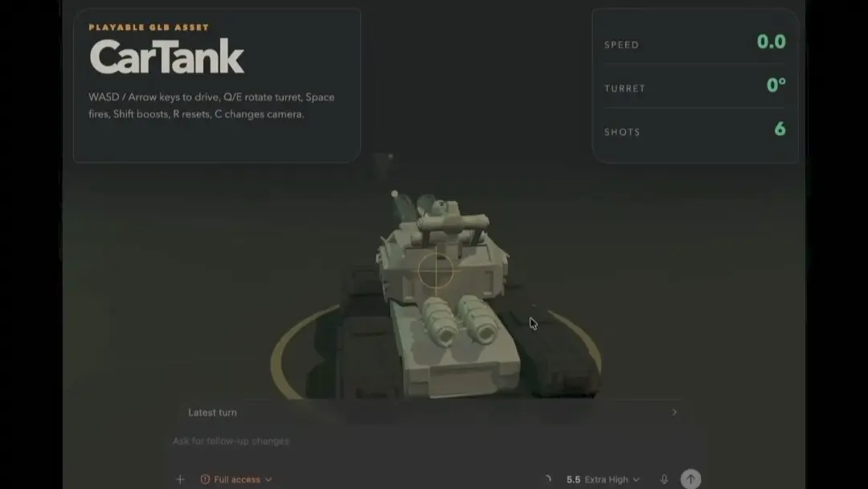Viewport: 868px width, 489px height.
Task: Click the plus attachment icon
Action: coord(180,479)
